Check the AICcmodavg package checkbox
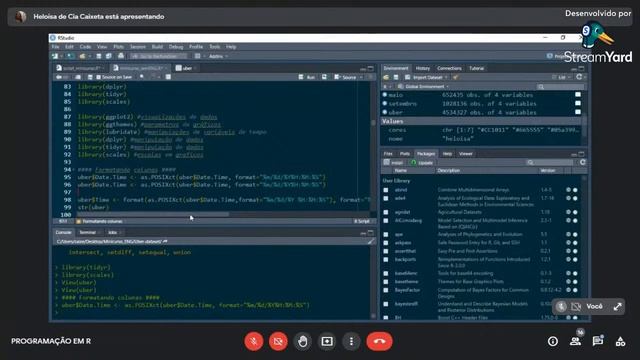This screenshot has width=640, height=360. coord(386,220)
